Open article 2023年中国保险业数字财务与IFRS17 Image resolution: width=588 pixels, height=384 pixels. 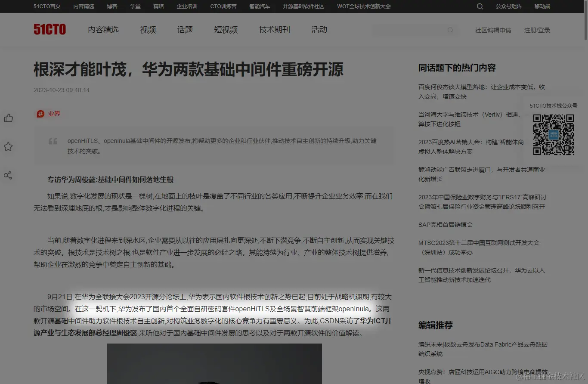[483, 202]
